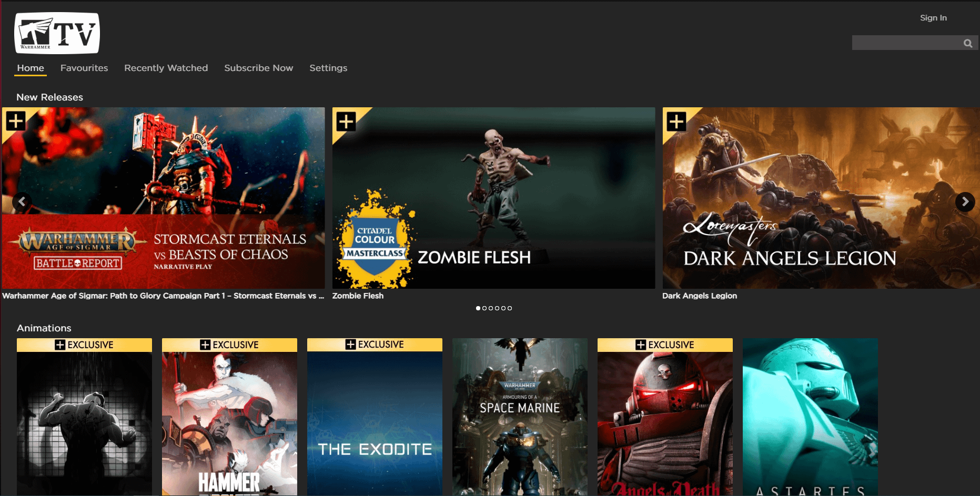Open Zombie Flesh title link

(358, 296)
